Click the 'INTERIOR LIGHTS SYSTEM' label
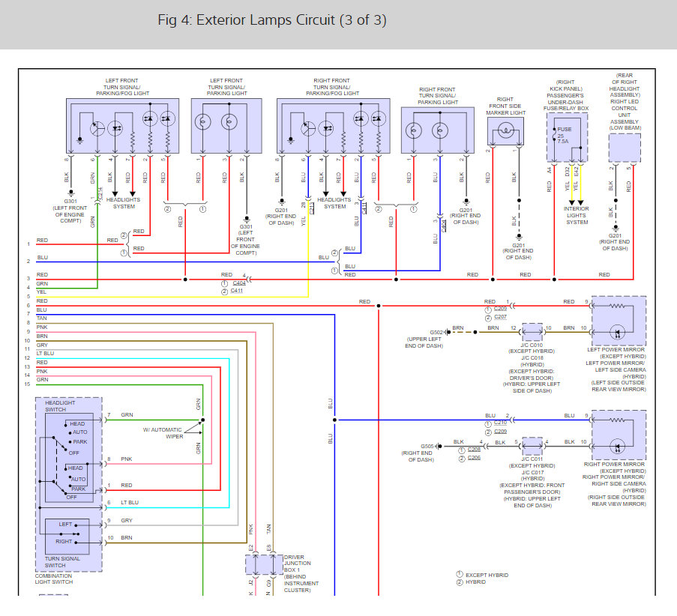The image size is (677, 616). click(577, 215)
